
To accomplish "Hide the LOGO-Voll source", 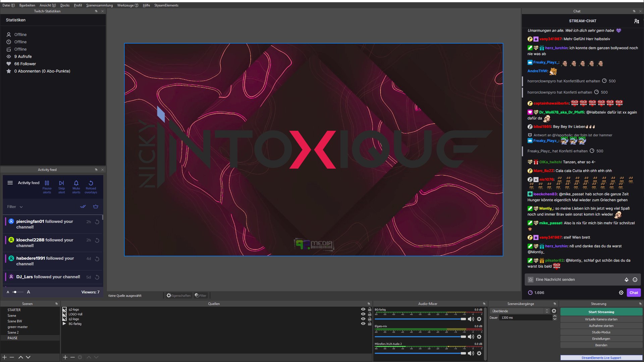I will pyautogui.click(x=363, y=314).
